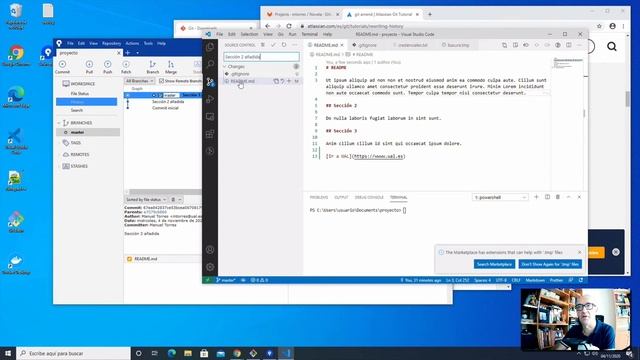Click Windows taskbar search box
The height and width of the screenshot is (360, 640).
tap(73, 353)
